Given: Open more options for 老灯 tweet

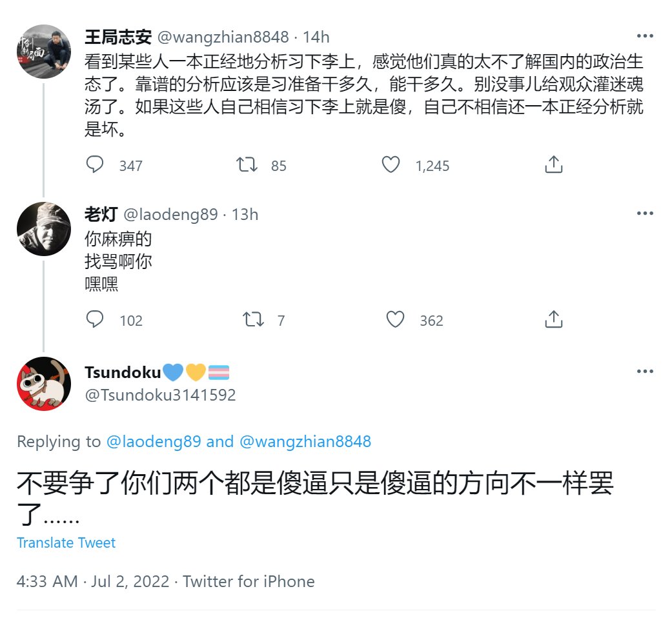Looking at the screenshot, I should click(x=645, y=214).
